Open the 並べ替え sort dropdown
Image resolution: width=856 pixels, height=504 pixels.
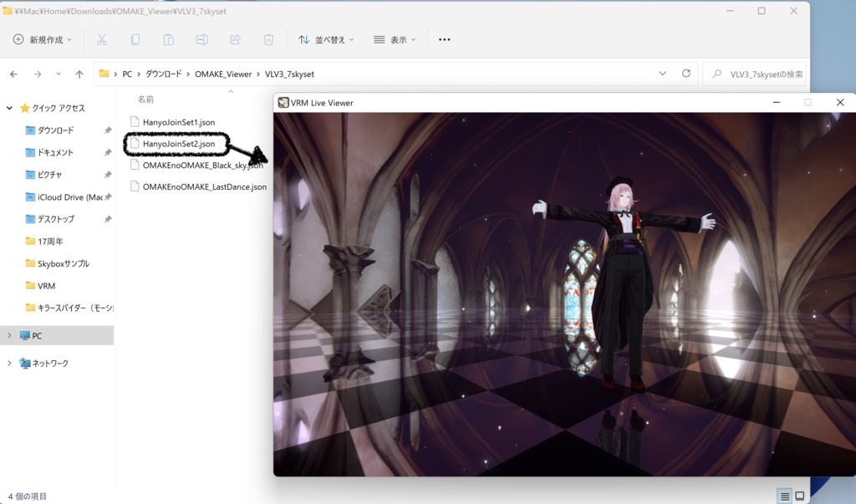326,39
